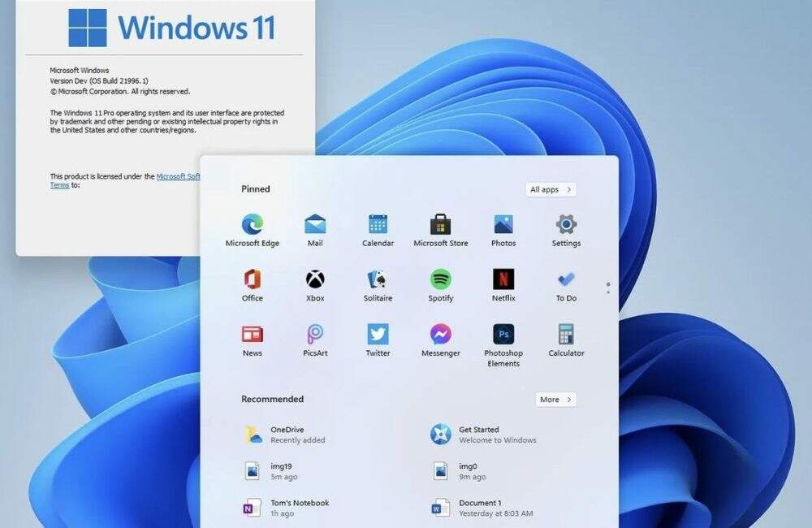
Task: Expand More recommended items
Action: point(555,400)
